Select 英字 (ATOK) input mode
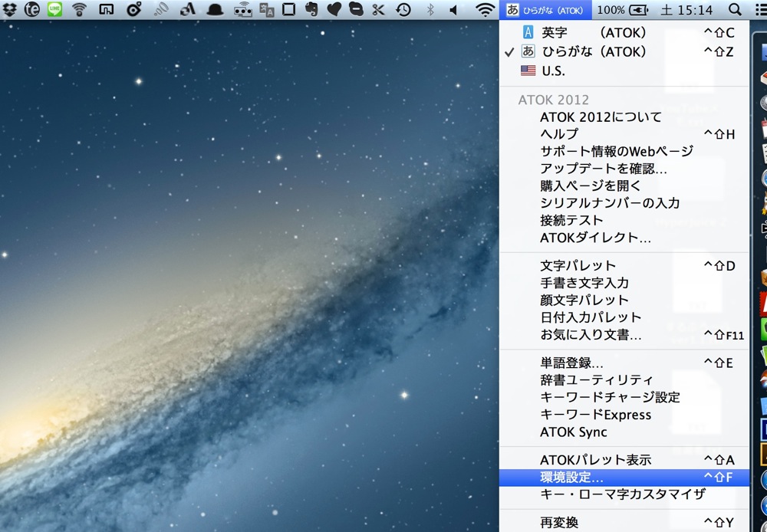Image resolution: width=767 pixels, height=532 pixels. coord(624,33)
